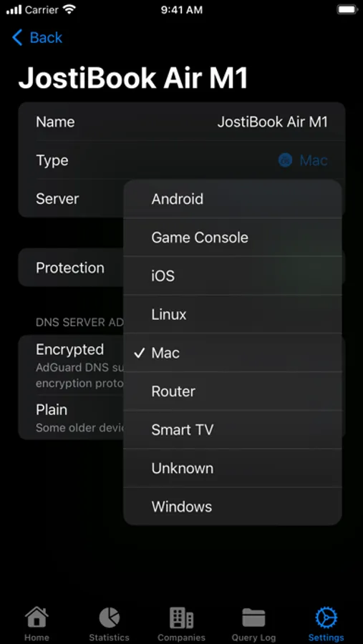Open the Query Log folder icon

[253, 618]
